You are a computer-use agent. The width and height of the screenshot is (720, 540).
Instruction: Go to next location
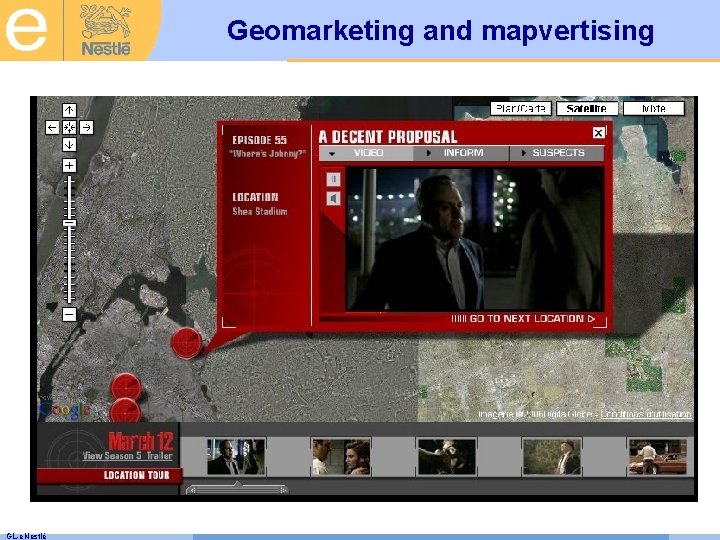coord(523,319)
